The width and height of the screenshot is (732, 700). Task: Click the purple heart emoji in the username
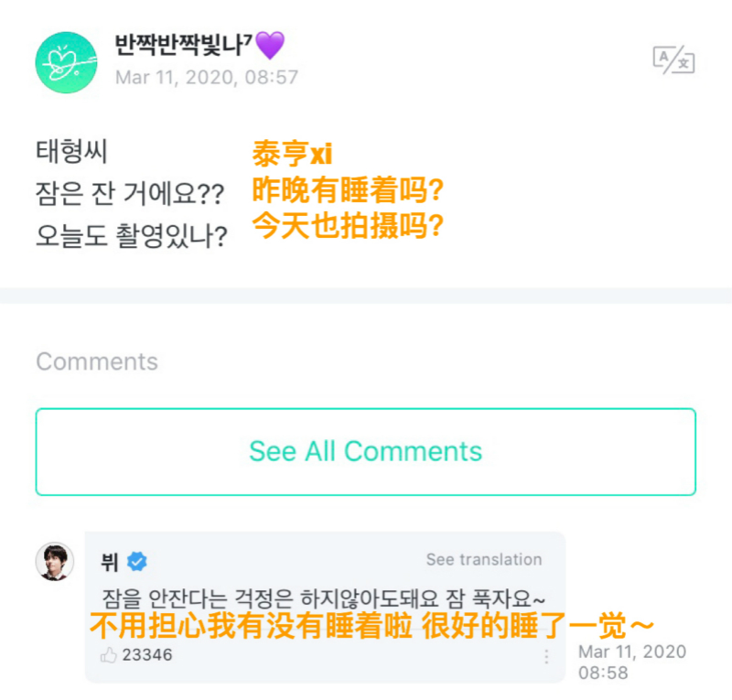pos(270,44)
